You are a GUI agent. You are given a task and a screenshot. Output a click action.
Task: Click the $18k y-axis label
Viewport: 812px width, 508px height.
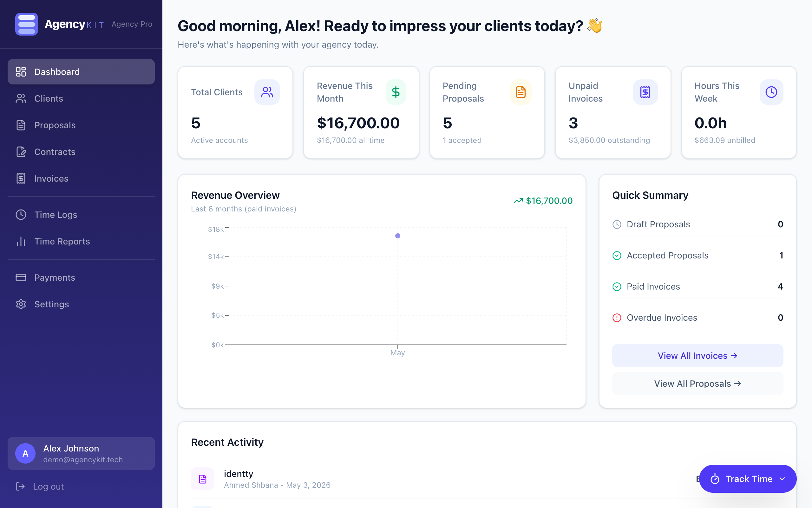click(x=216, y=230)
